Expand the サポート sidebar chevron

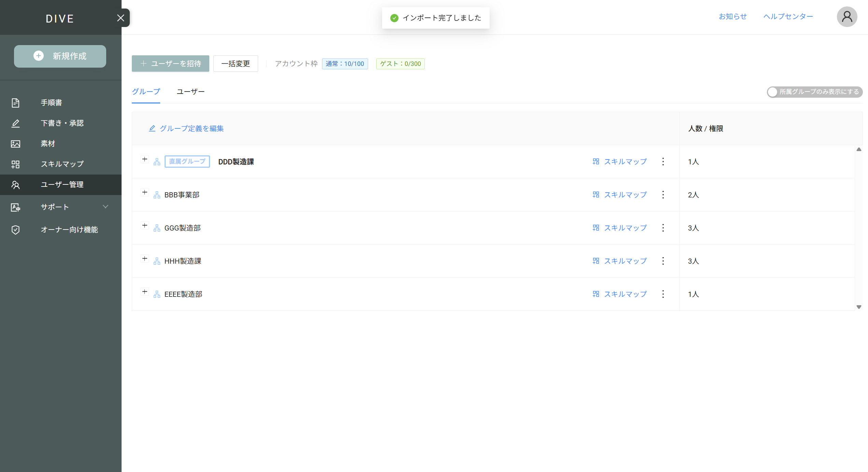coord(106,207)
